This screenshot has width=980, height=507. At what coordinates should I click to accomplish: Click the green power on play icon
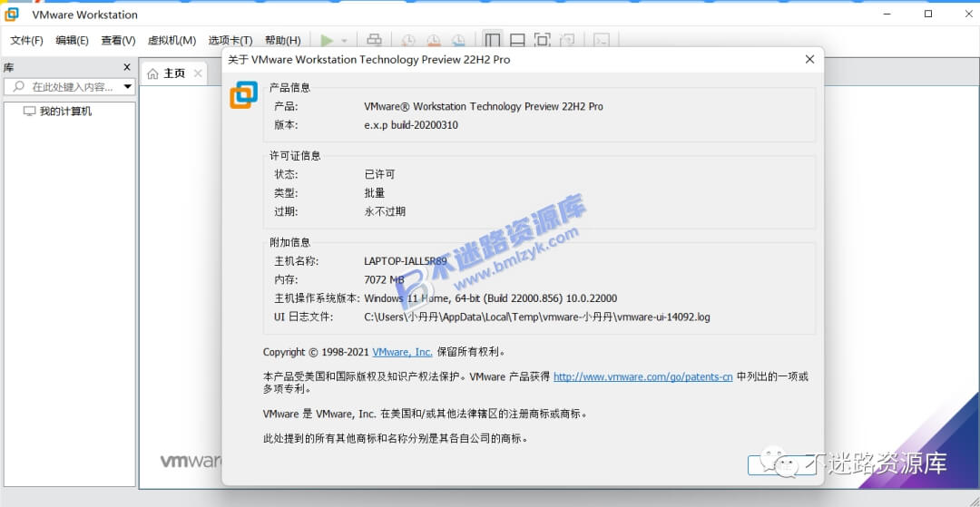327,41
